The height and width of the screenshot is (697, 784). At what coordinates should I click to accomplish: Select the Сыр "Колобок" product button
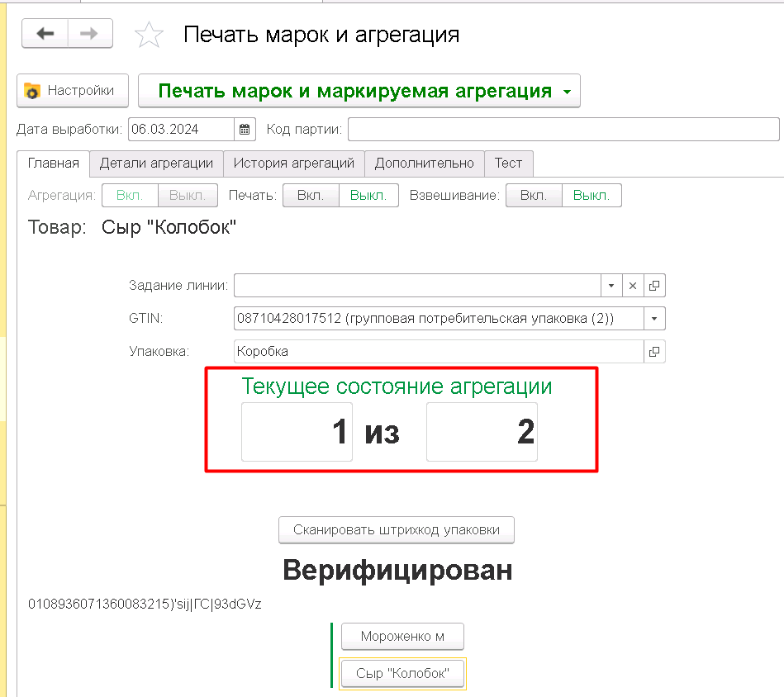pyautogui.click(x=402, y=674)
